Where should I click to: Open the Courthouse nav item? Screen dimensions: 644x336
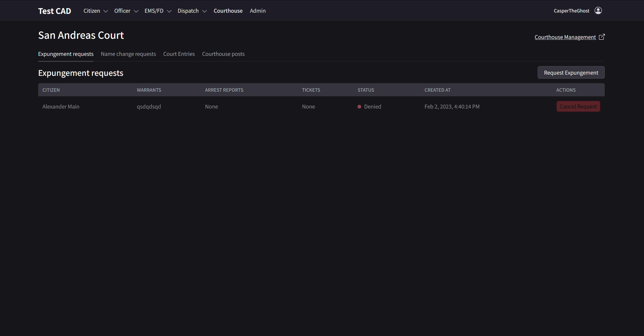click(228, 11)
